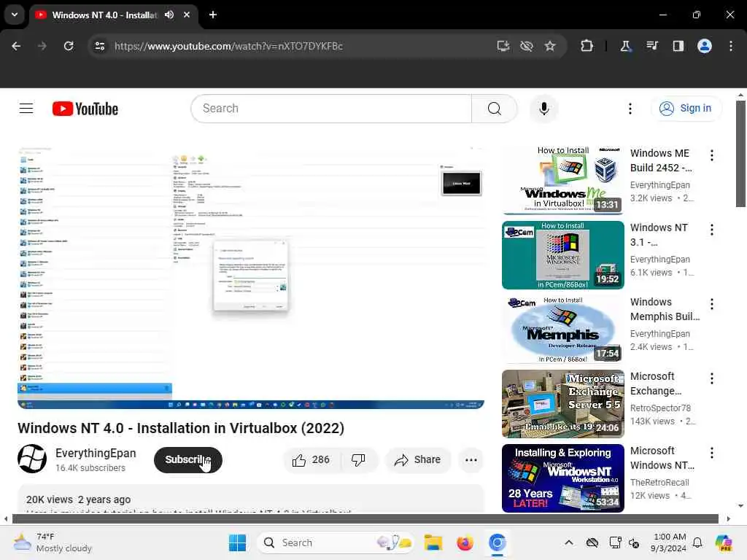Open options menu for Windows ME Build video
This screenshot has height=560, width=747.
tap(712, 155)
